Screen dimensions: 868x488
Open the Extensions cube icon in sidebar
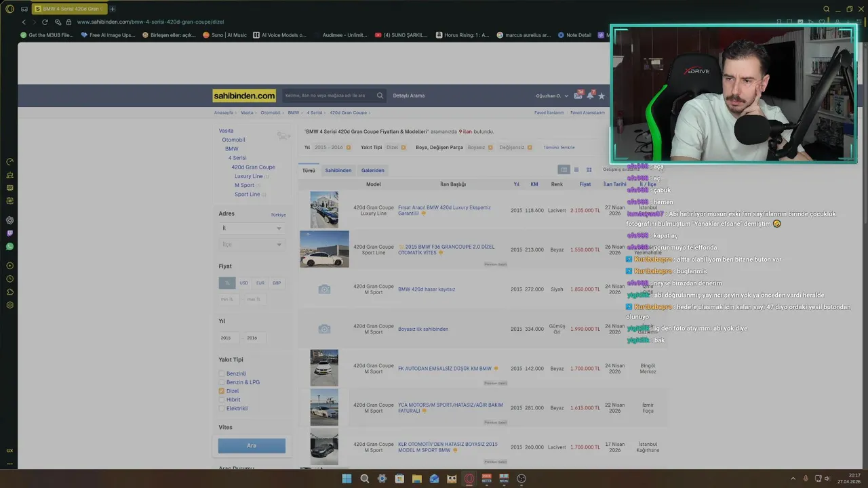(9, 292)
